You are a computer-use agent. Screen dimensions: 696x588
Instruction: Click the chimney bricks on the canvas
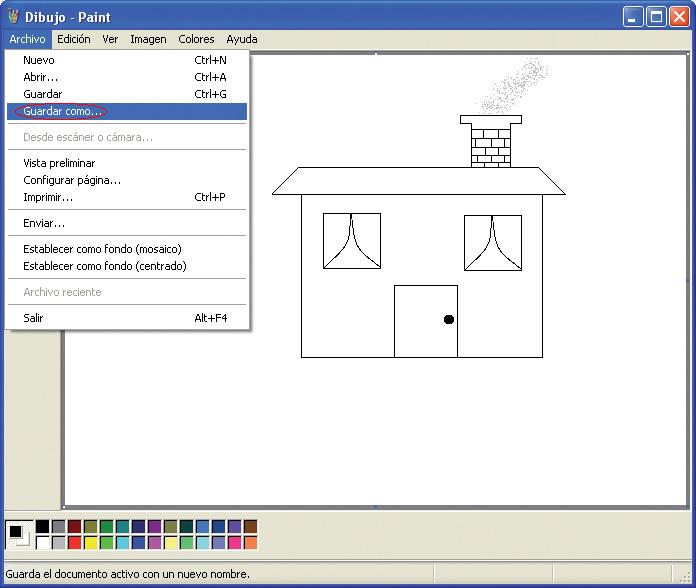[x=490, y=148]
